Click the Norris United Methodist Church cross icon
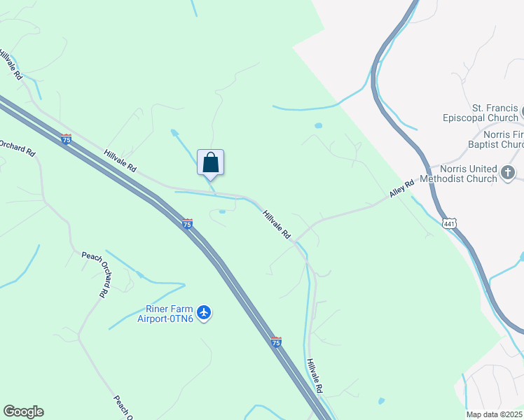Image resolution: width=524 pixels, height=420 pixels. point(508,174)
